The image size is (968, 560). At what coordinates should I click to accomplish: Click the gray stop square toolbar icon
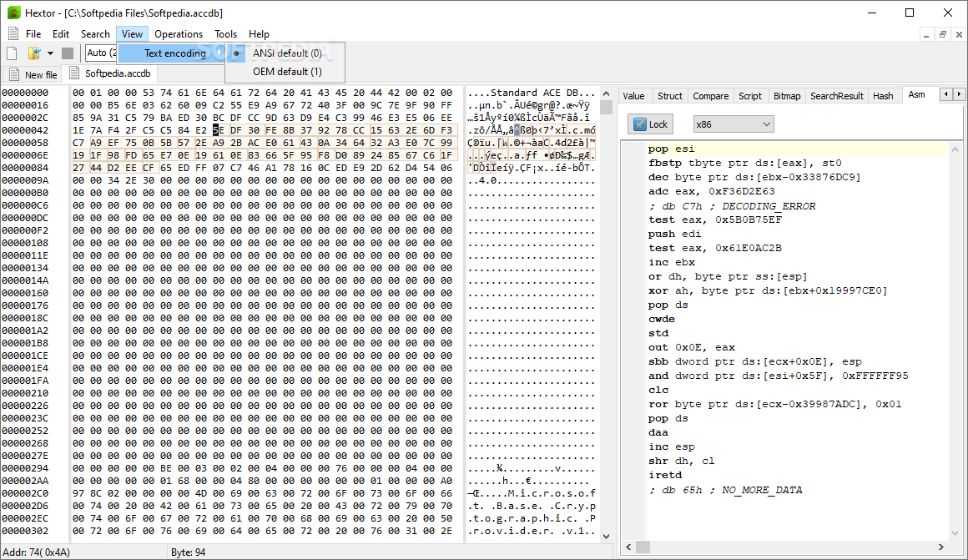point(68,53)
